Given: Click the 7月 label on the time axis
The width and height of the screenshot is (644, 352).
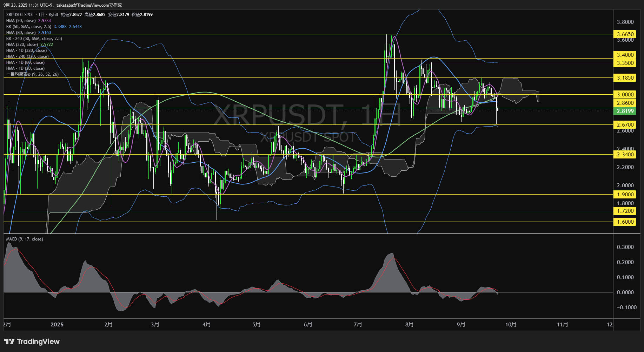Looking at the screenshot, I should [x=358, y=325].
